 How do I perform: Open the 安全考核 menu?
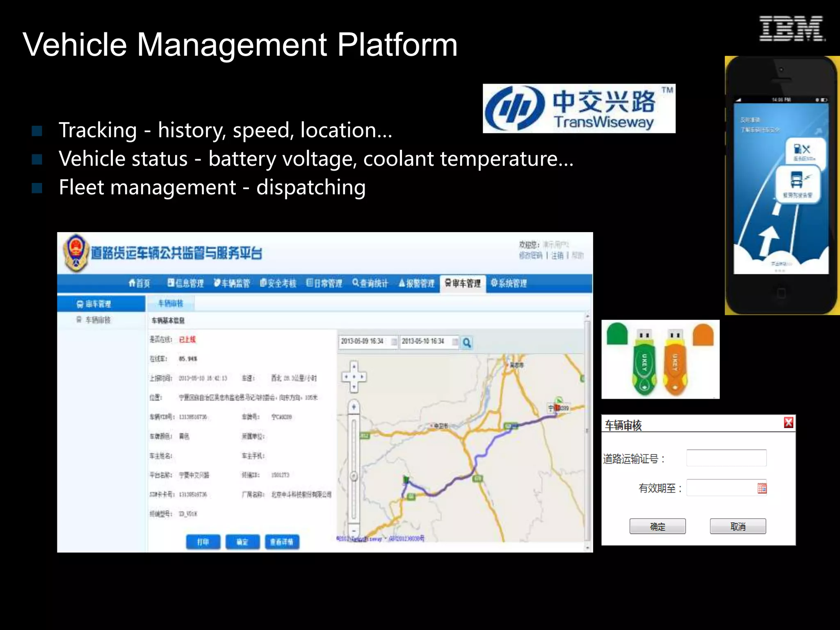point(278,283)
